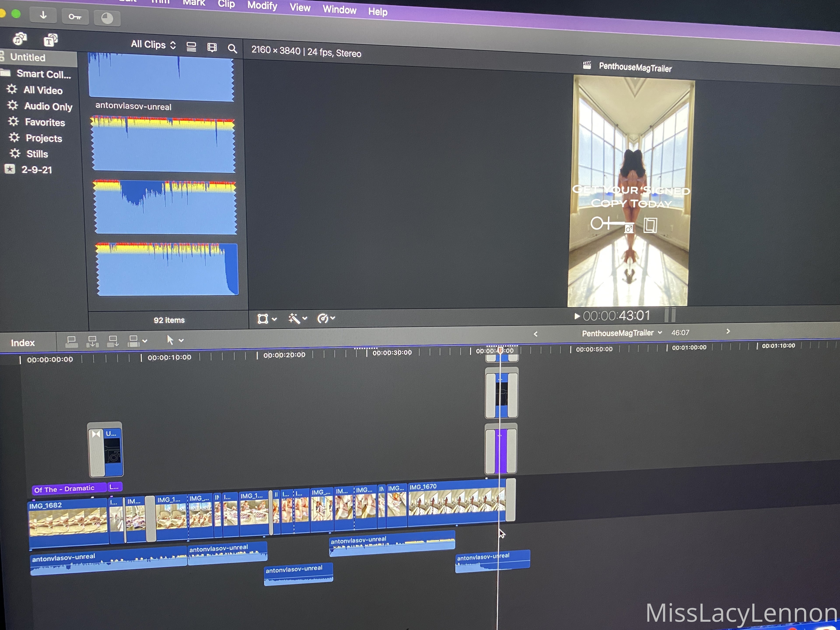The height and width of the screenshot is (630, 840).
Task: Select the 2-9-21 event in sidebar
Action: [37, 170]
